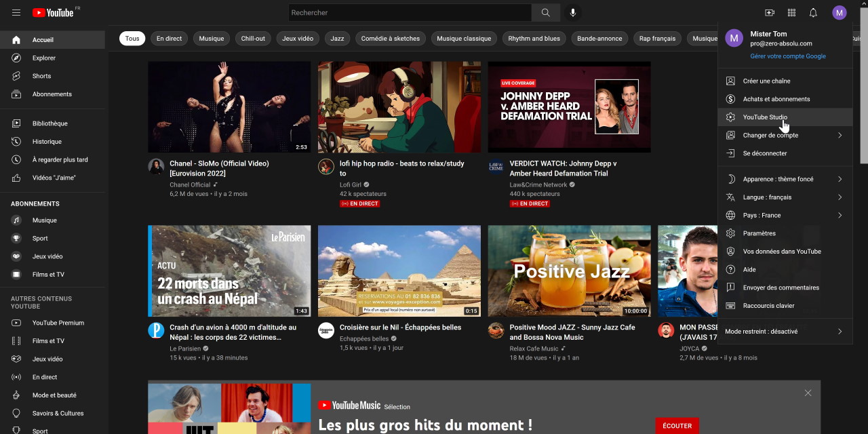
Task: Expand restricted mode setting
Action: (x=785, y=332)
